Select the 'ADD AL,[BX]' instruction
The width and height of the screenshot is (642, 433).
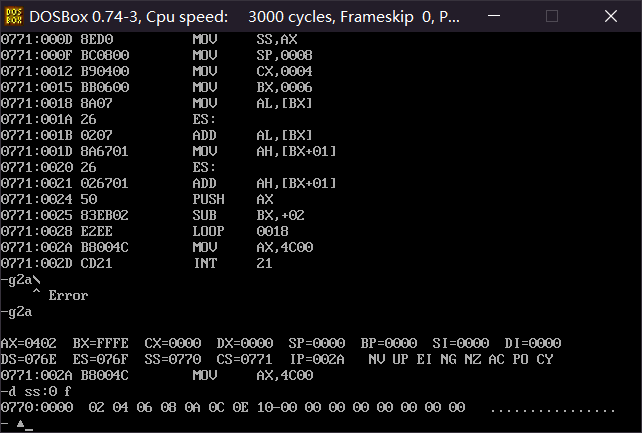click(252, 135)
